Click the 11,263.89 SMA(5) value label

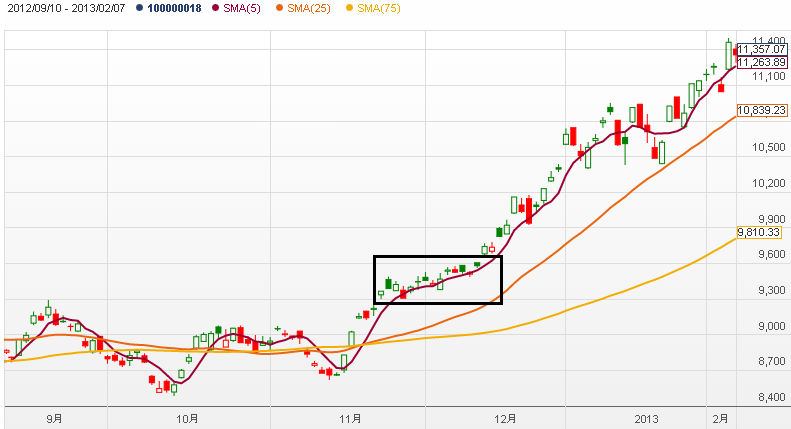tap(762, 63)
